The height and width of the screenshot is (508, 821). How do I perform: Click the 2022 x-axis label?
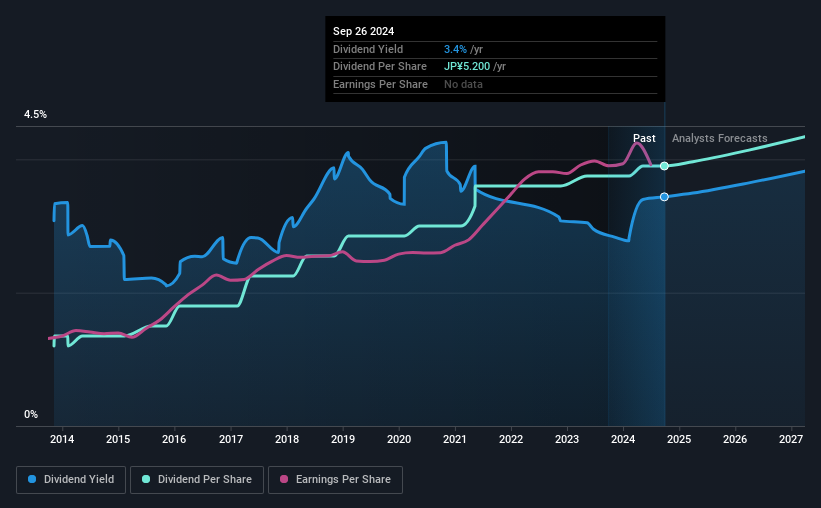[x=511, y=439]
